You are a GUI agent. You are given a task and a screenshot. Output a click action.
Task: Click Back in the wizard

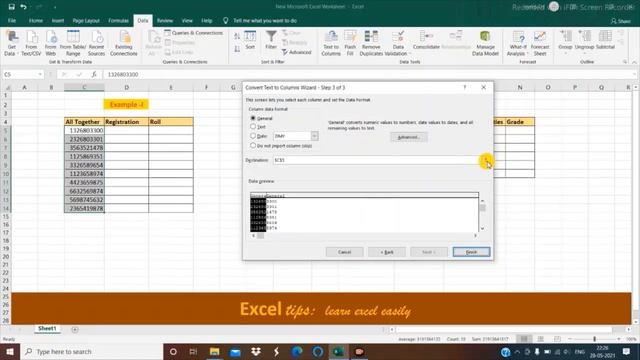tap(387, 252)
